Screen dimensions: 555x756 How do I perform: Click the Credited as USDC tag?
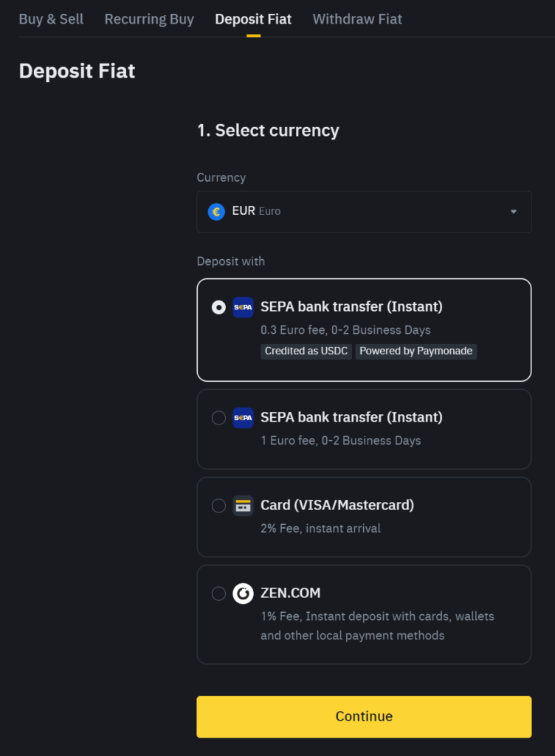click(306, 351)
